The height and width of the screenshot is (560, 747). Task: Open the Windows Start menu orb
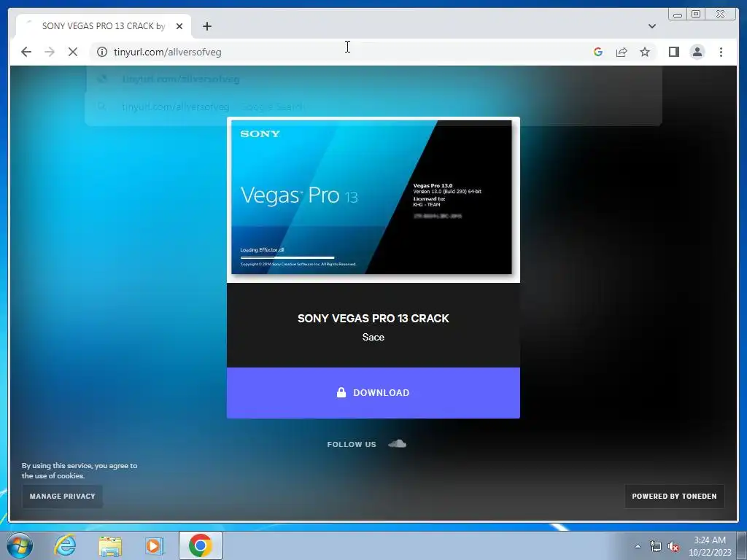pyautogui.click(x=20, y=545)
